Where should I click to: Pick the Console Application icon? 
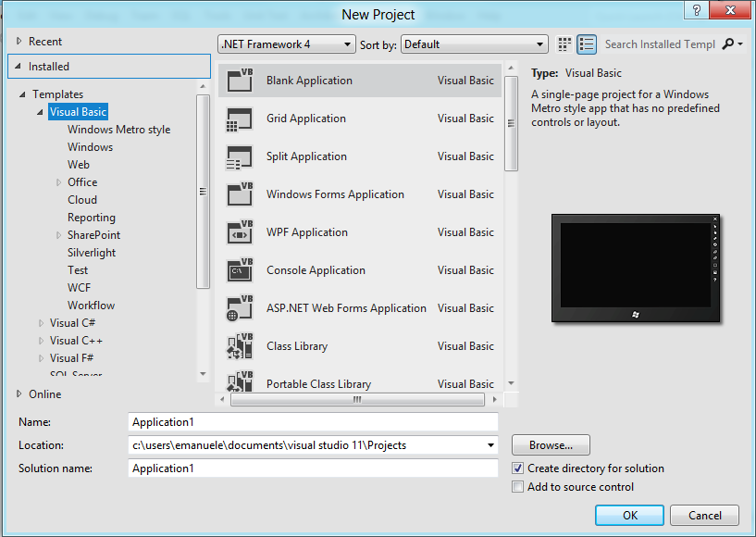pos(240,270)
